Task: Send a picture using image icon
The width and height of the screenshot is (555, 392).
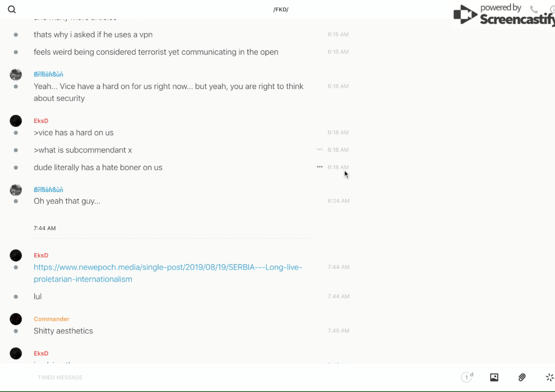Action: tap(494, 377)
